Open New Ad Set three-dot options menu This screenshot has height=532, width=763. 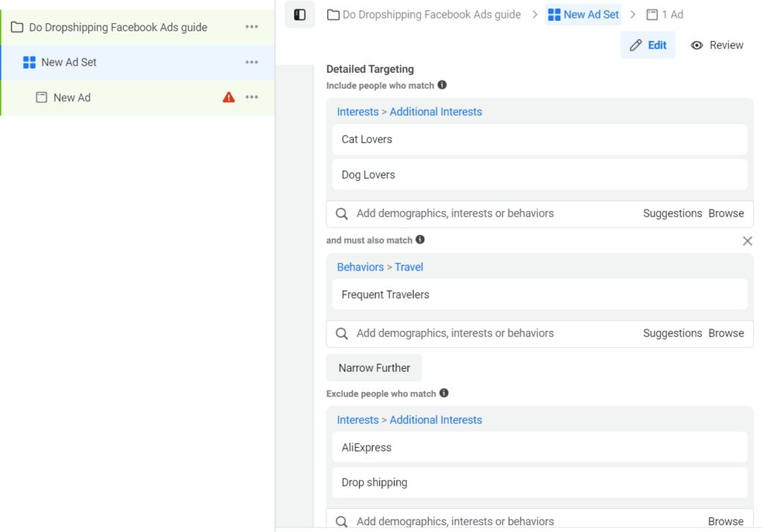tap(252, 63)
